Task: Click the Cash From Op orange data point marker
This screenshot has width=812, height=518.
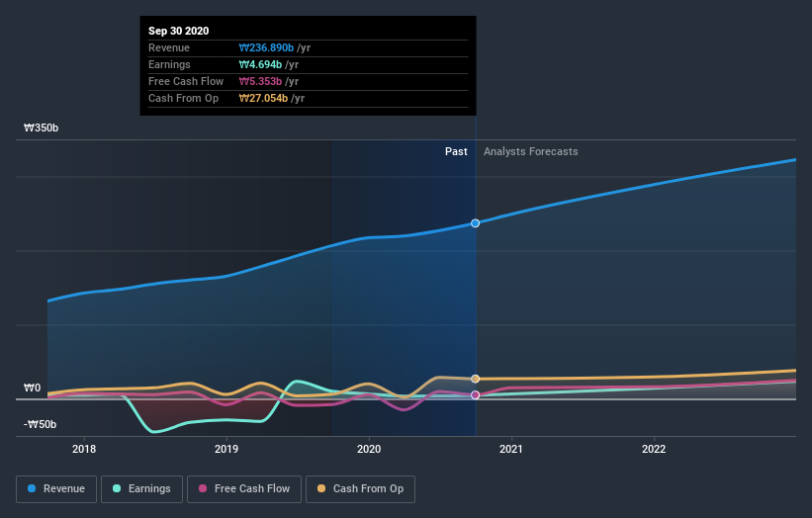Action: [475, 379]
